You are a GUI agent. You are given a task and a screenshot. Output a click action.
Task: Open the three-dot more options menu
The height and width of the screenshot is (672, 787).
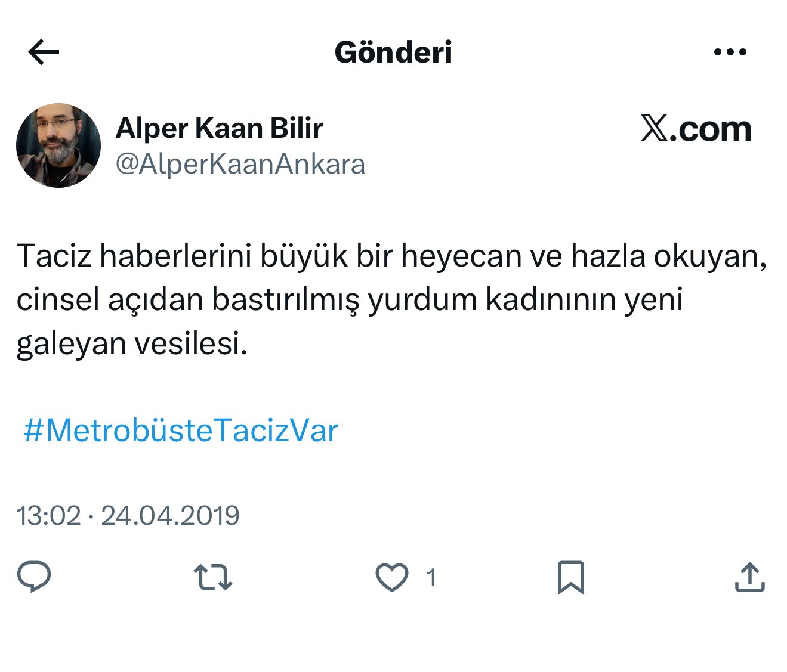(x=730, y=52)
